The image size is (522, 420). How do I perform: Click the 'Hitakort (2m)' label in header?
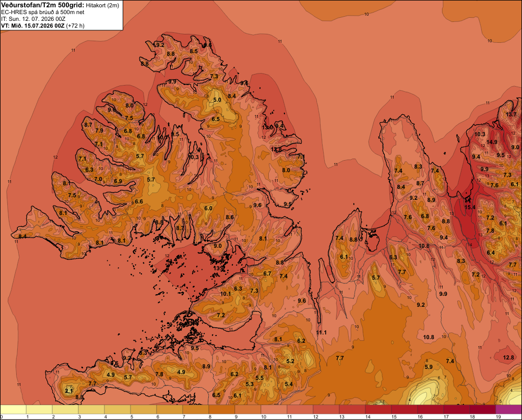[102, 5]
